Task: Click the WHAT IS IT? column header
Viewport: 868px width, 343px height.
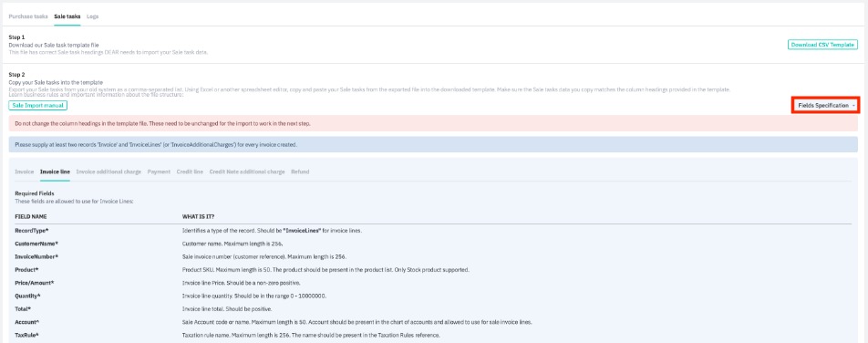Action: [x=198, y=217]
